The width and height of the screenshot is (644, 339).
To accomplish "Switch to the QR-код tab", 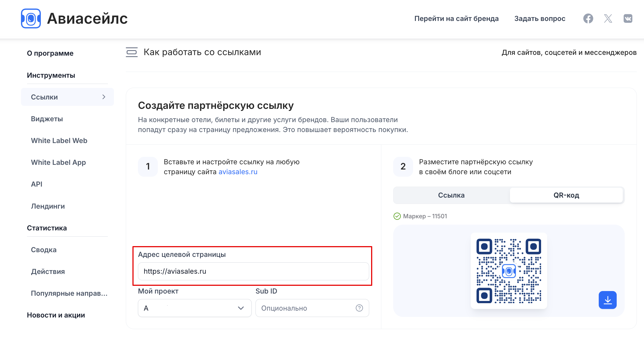I will click(x=566, y=195).
